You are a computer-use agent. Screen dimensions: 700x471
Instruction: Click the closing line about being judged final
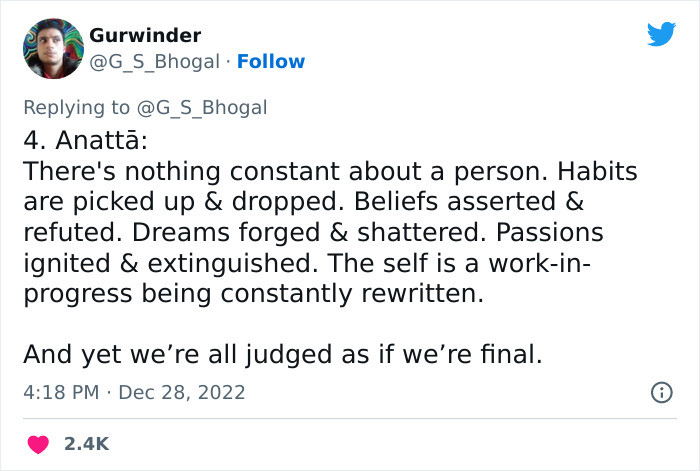(281, 354)
